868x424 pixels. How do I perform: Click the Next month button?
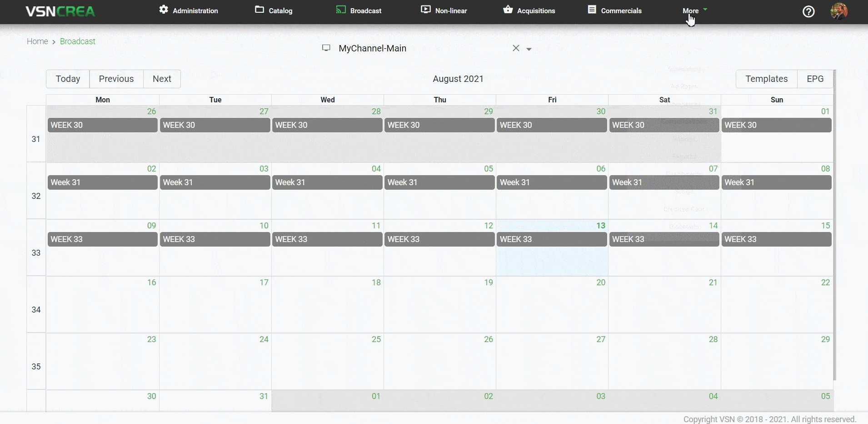162,79
